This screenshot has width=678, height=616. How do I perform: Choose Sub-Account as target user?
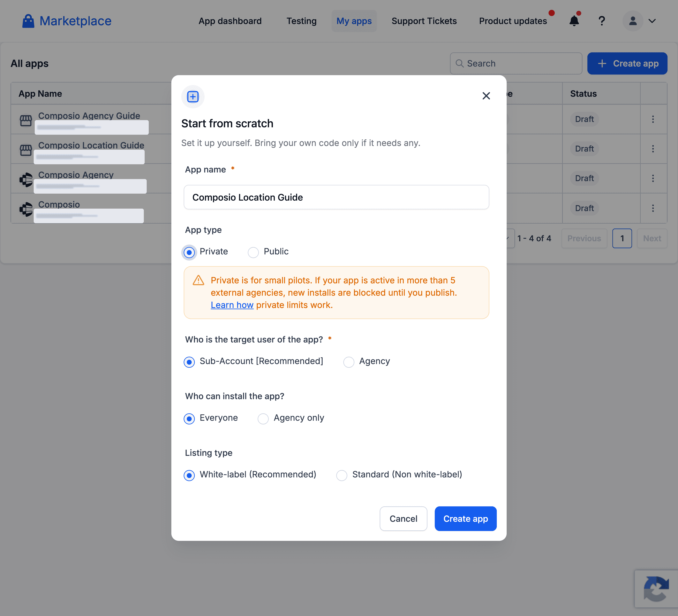(189, 362)
